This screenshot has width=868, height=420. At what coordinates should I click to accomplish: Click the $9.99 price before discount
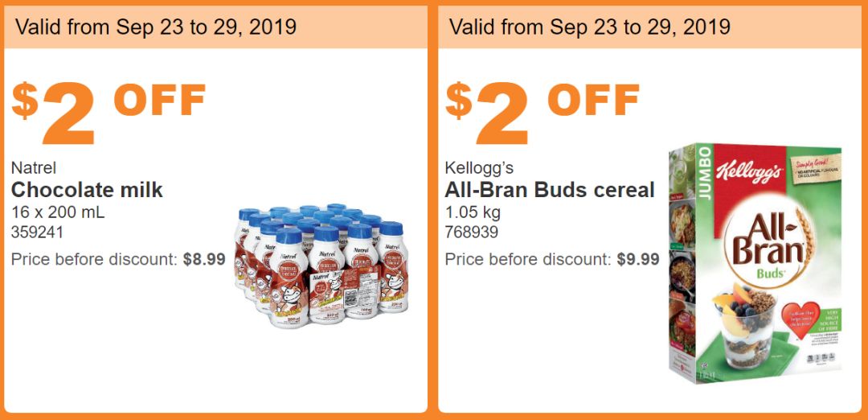click(x=638, y=260)
